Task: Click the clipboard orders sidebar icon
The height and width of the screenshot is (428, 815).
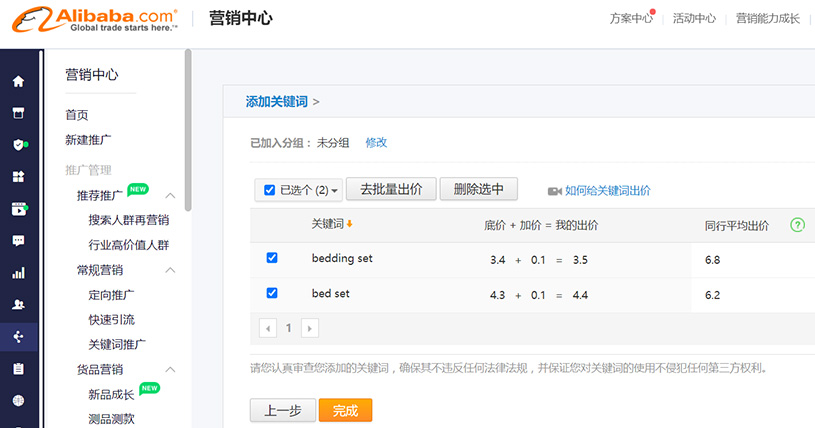Action: [18, 369]
